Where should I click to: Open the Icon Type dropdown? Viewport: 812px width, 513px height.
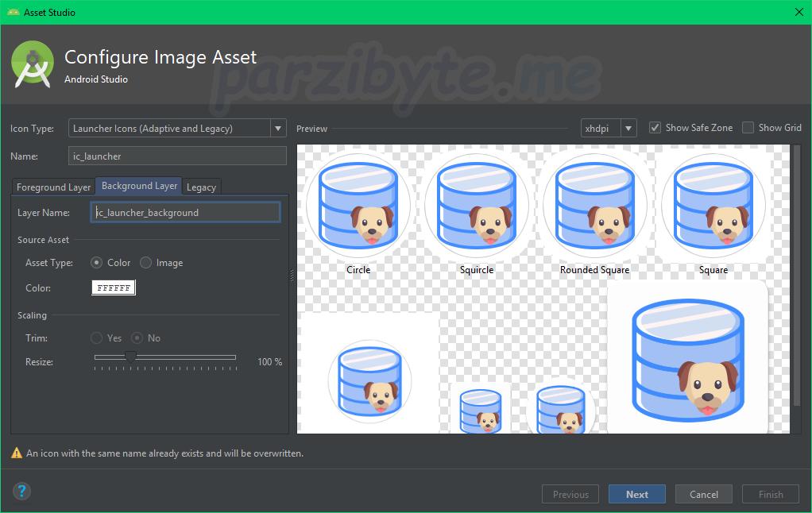pos(177,129)
